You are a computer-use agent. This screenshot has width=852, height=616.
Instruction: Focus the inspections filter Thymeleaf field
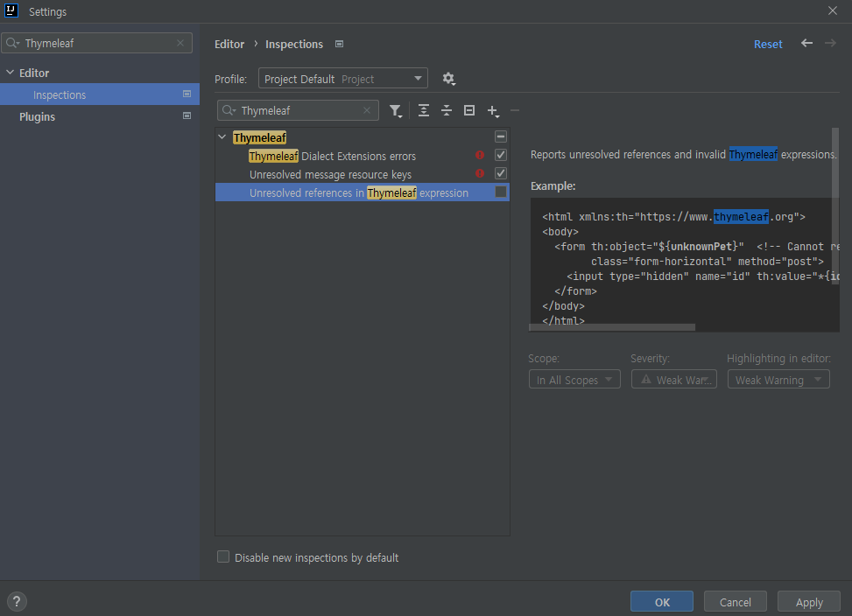[298, 111]
